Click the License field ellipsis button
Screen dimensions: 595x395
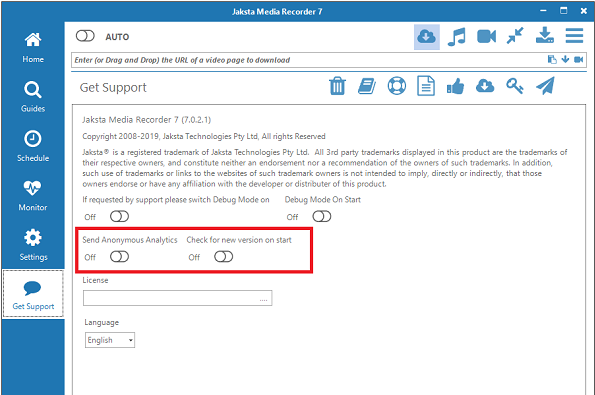pyautogui.click(x=263, y=299)
